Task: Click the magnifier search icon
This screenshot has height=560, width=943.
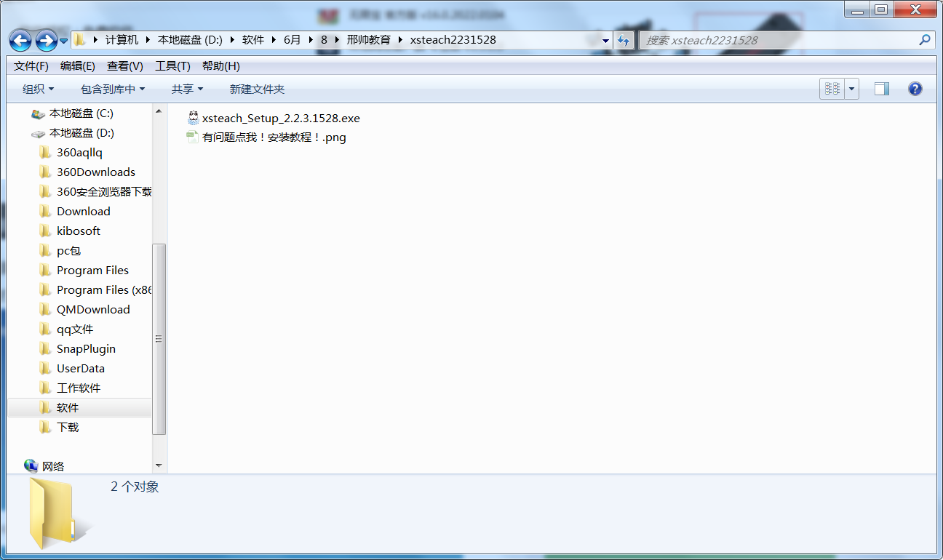Action: tap(925, 40)
